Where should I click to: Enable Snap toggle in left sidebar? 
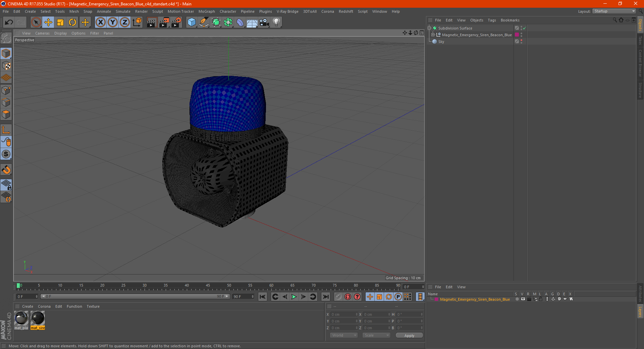[x=6, y=170]
